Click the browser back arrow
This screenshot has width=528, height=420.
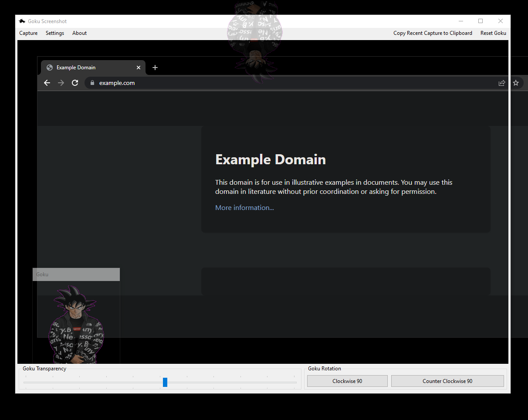pos(47,83)
